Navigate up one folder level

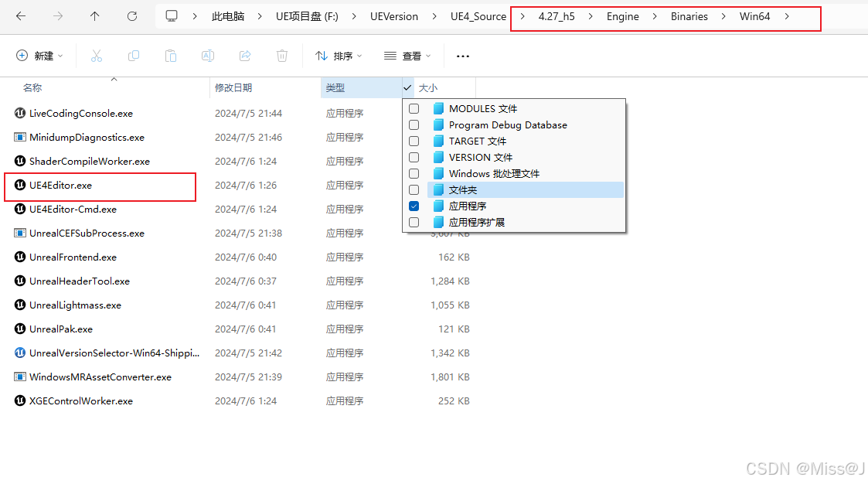[94, 16]
